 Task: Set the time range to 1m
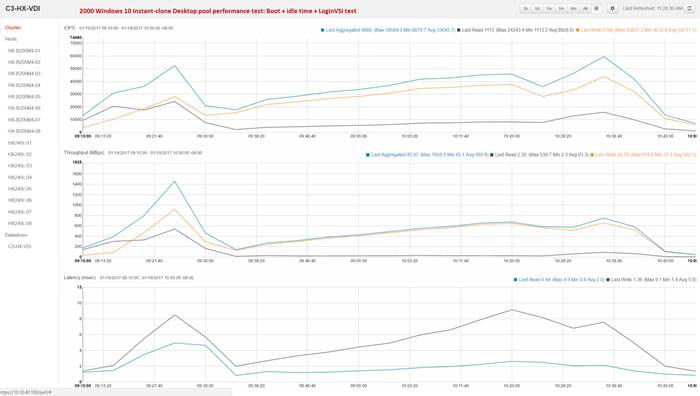[x=561, y=8]
